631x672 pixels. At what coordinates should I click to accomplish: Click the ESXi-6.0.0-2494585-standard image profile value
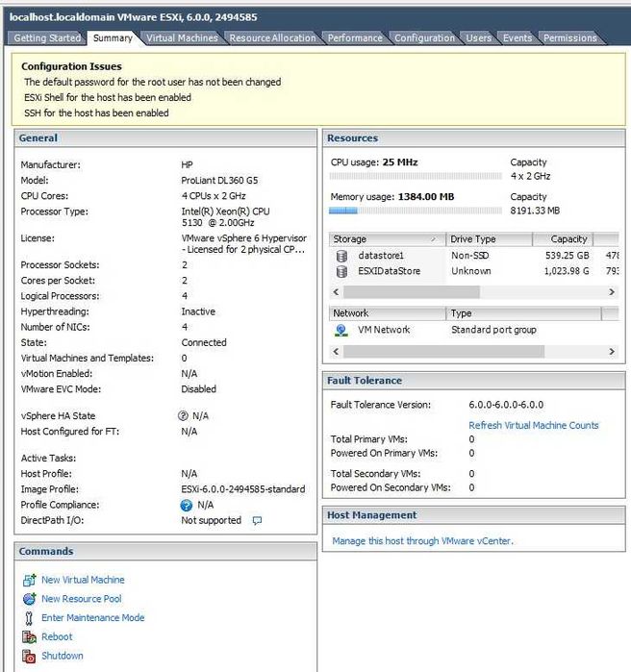[243, 489]
